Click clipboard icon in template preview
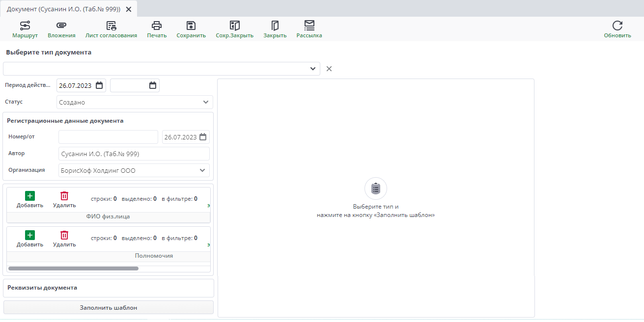The image size is (644, 322). [x=376, y=188]
